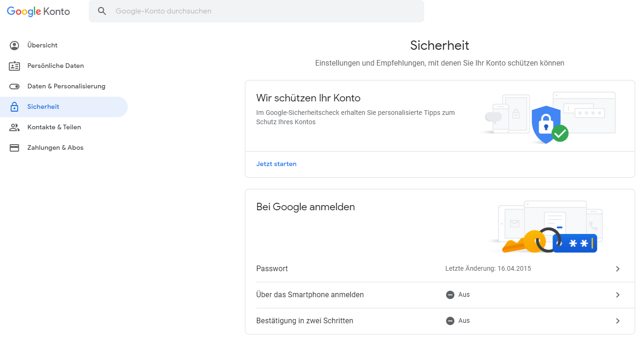Click the Kontakte & Teilen people icon

pyautogui.click(x=14, y=127)
